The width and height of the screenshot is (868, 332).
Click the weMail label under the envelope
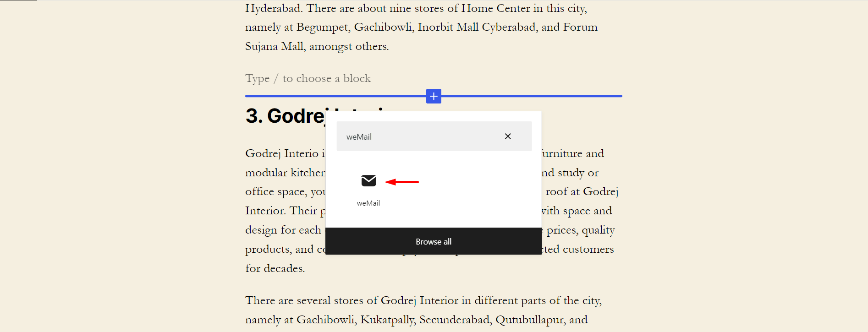(x=368, y=203)
